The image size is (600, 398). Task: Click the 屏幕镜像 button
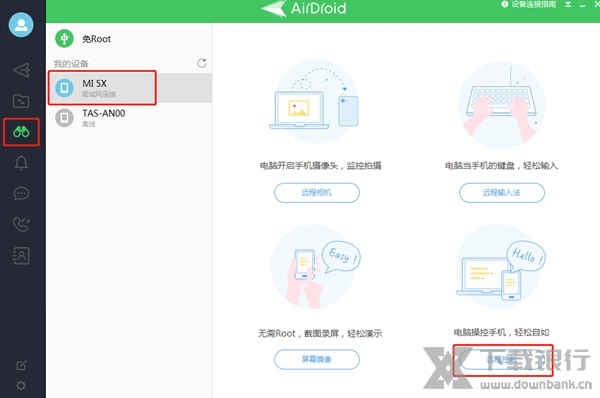(317, 359)
